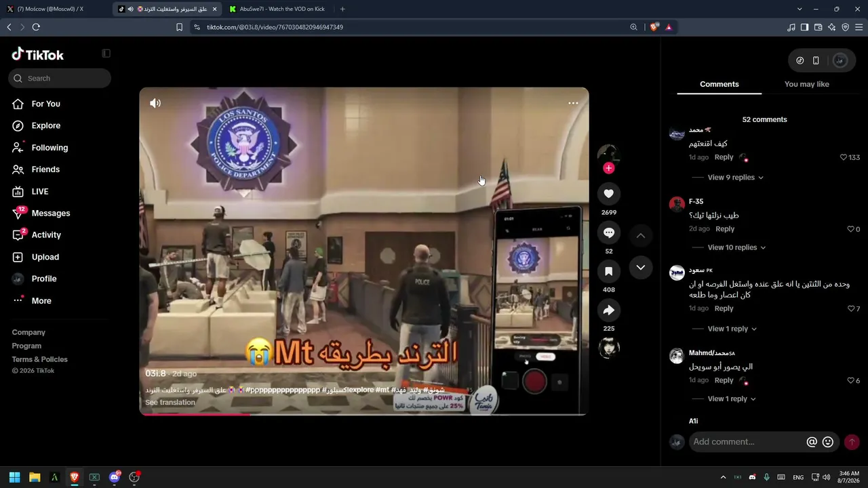Image resolution: width=868 pixels, height=488 pixels.
Task: Open Brave Shields lion icon
Action: 654,27
